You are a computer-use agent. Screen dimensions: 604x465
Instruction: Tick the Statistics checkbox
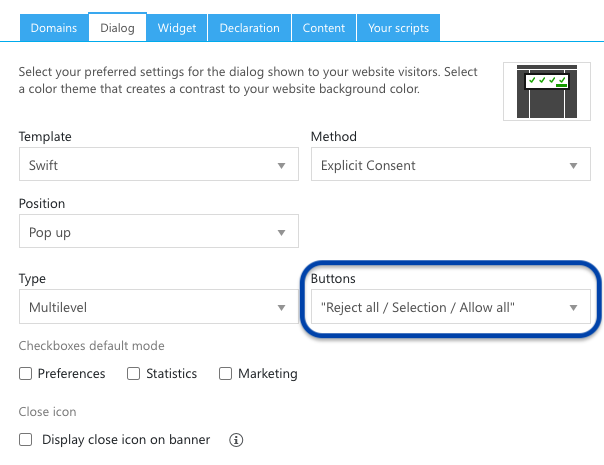click(x=133, y=373)
